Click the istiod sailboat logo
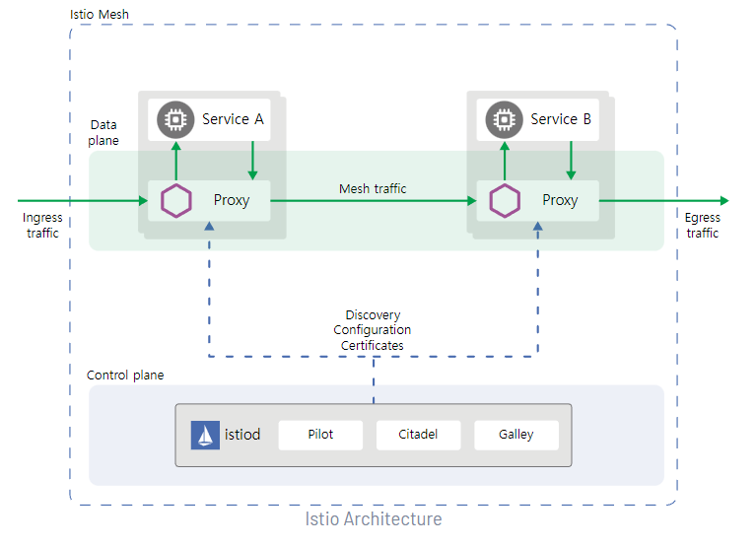Image resolution: width=756 pixels, height=547 pixels. point(205,436)
